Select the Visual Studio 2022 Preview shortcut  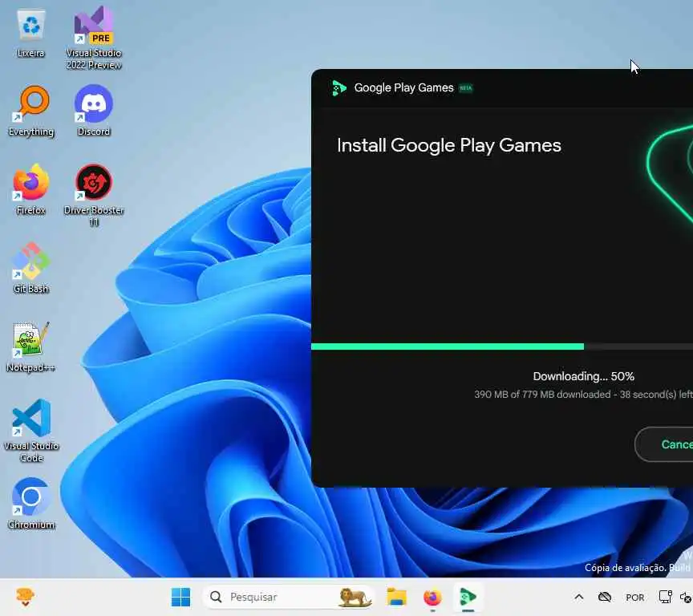pos(94,38)
